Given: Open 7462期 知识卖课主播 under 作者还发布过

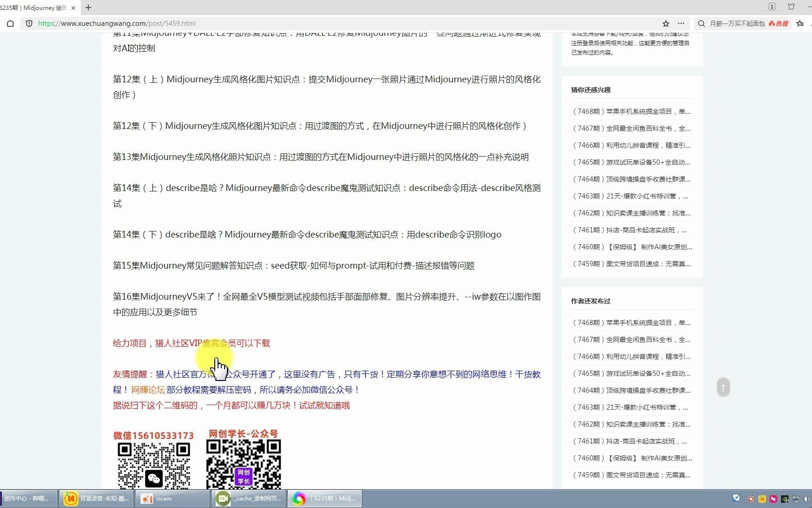Looking at the screenshot, I should [631, 424].
